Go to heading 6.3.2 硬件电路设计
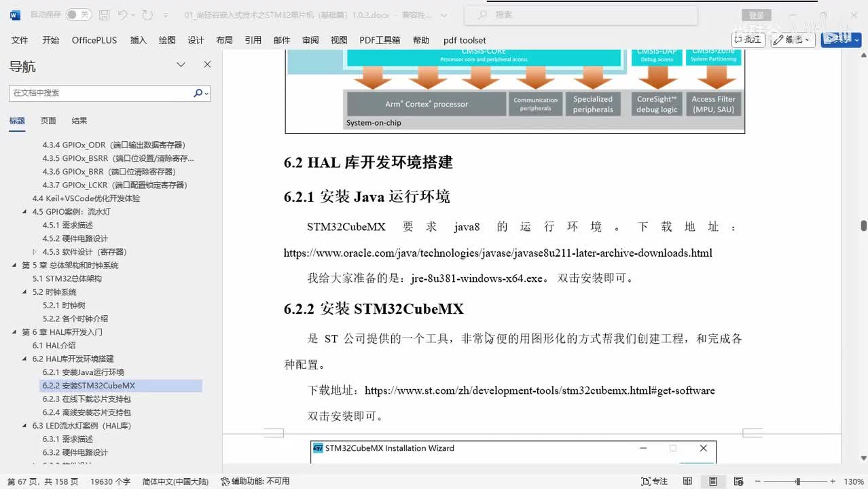This screenshot has height=489, width=868. click(x=75, y=452)
